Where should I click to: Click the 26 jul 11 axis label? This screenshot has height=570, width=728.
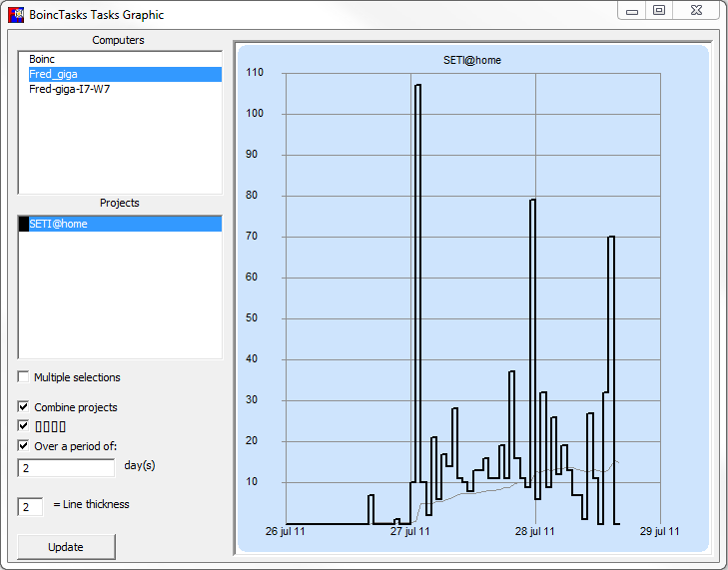click(285, 531)
